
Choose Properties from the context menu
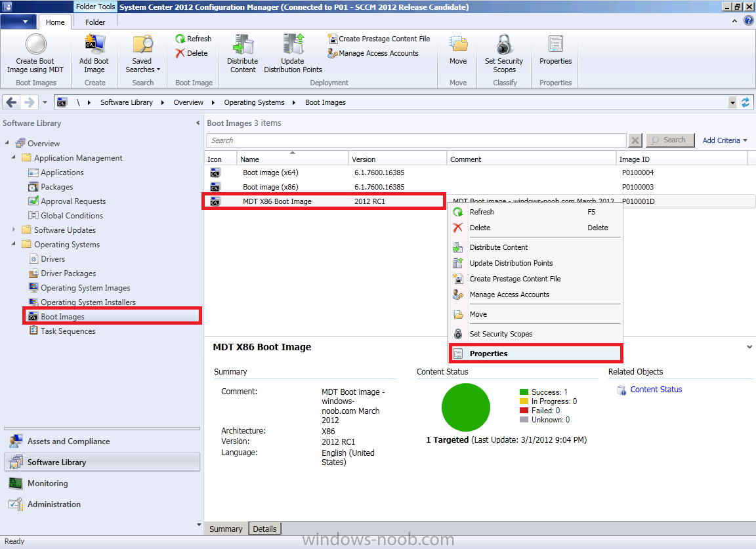point(535,354)
